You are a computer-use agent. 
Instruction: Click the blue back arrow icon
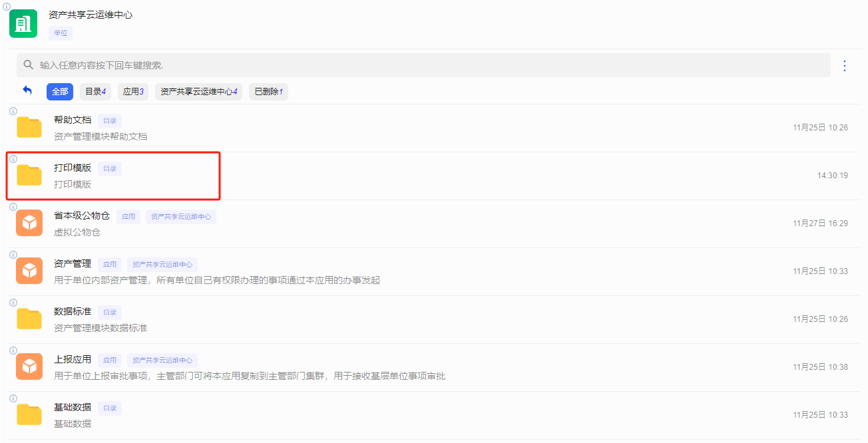click(x=27, y=90)
